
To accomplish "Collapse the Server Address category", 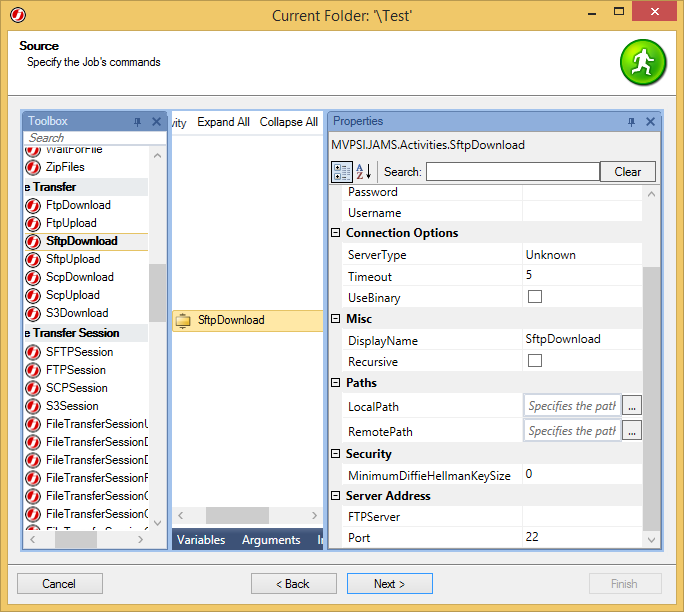I will (335, 496).
